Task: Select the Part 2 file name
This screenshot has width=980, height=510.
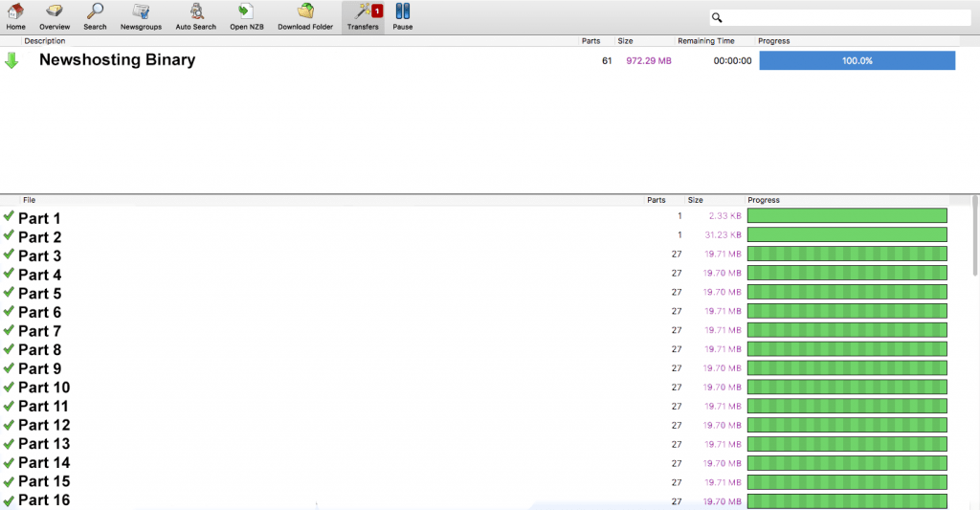Action: pos(39,237)
